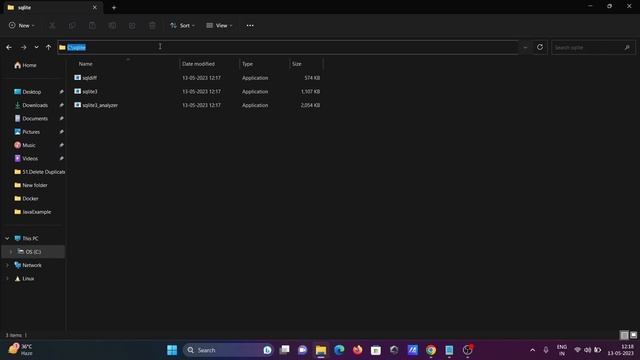Show hidden system tray icons
Screen dimensions: 640x360
tap(532, 350)
